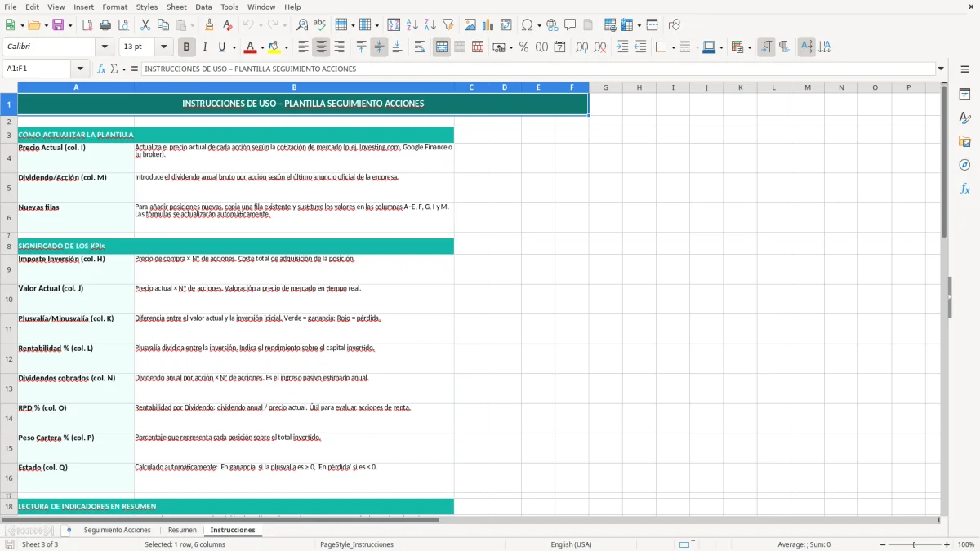The image size is (980, 551).
Task: Open the Navigator in the sidebar
Action: 964,165
